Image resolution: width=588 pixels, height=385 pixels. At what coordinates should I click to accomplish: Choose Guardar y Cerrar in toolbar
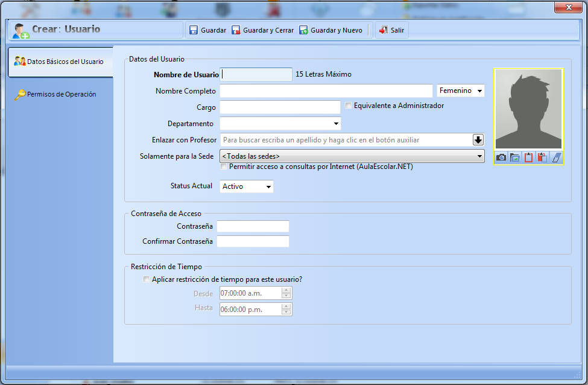pyautogui.click(x=262, y=30)
